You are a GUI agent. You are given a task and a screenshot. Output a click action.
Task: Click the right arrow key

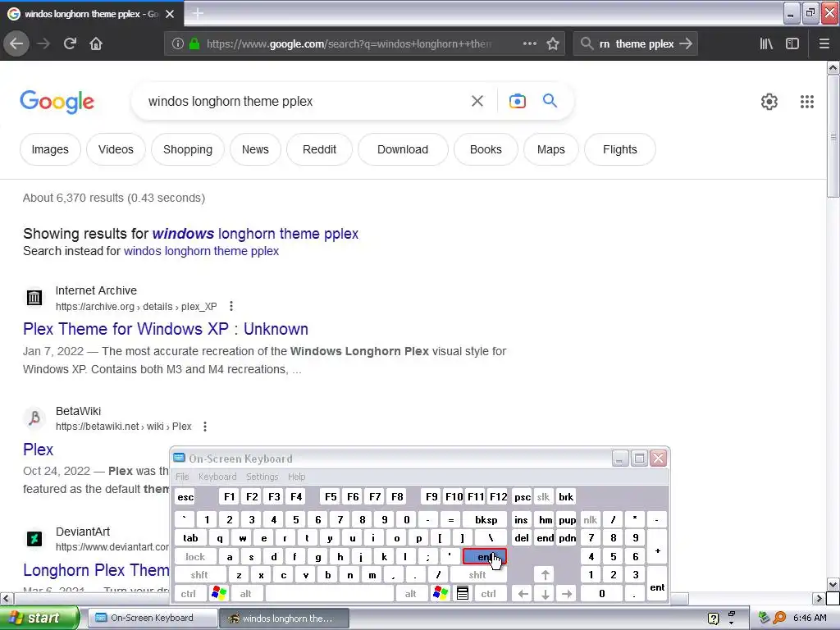point(567,593)
